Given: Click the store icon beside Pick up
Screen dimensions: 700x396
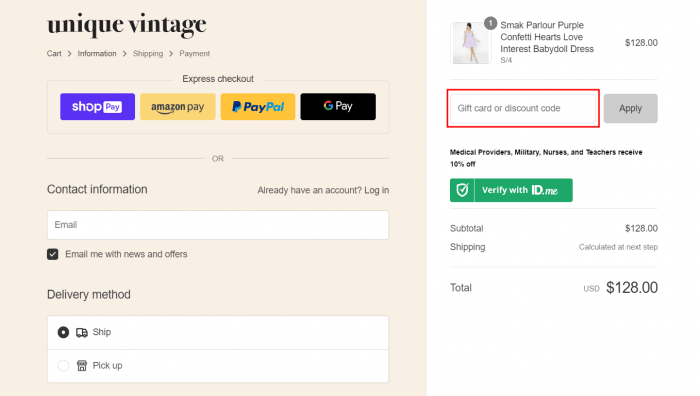Looking at the screenshot, I should click(x=82, y=366).
